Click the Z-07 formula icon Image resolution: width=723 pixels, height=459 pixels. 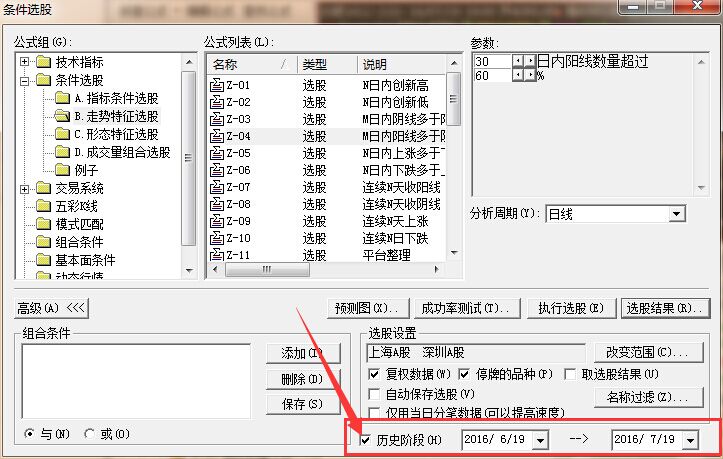[x=217, y=187]
